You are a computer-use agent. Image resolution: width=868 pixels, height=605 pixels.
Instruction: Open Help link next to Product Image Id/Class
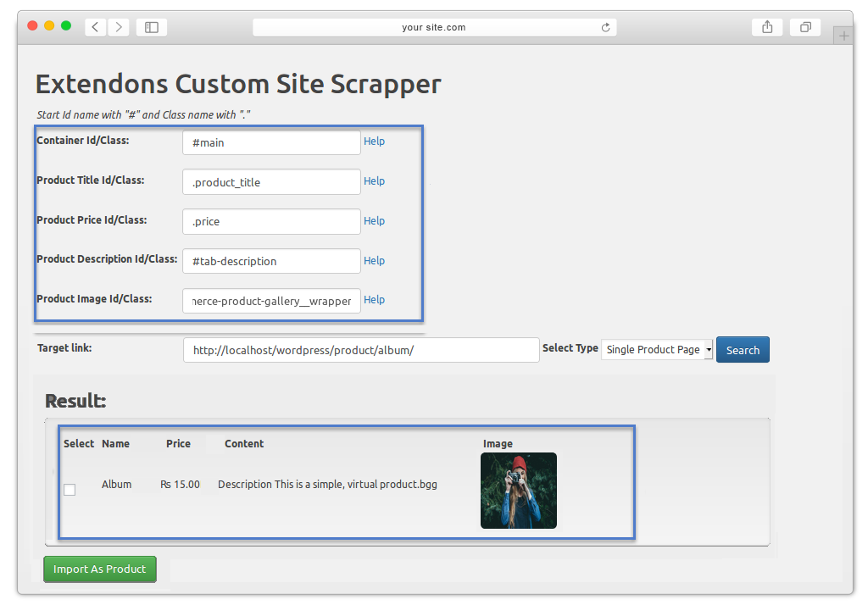[374, 299]
